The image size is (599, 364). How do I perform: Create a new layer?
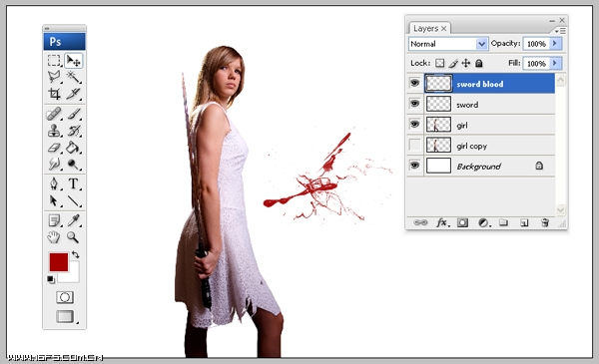524,222
